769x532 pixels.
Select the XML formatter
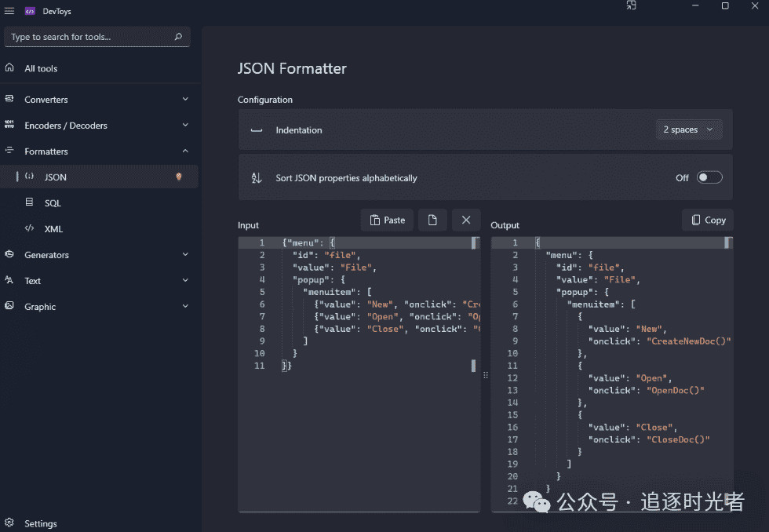tap(53, 229)
